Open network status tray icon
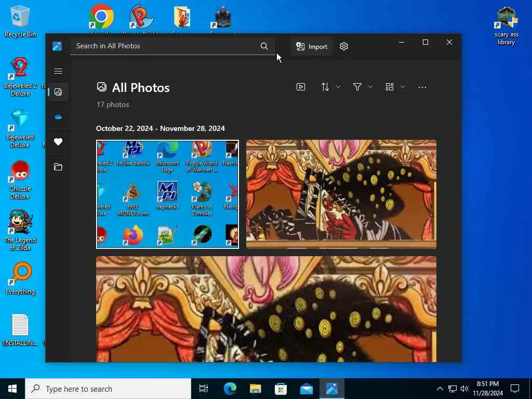The image size is (532, 399). click(x=453, y=389)
